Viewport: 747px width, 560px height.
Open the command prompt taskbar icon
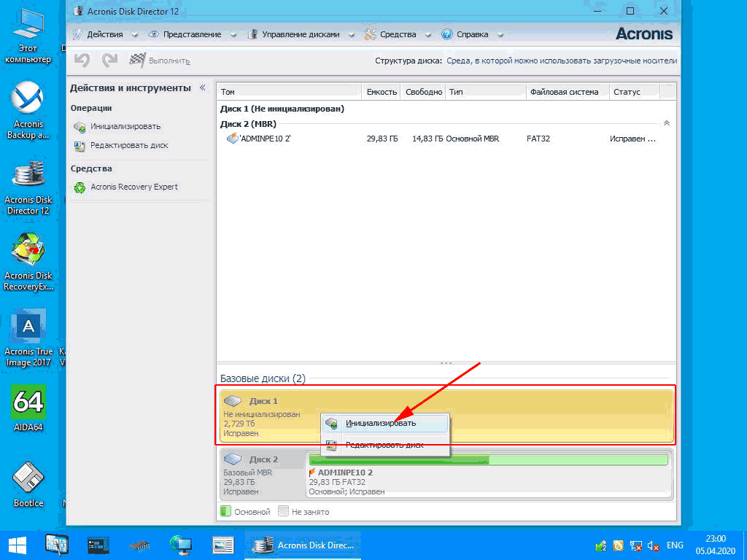click(98, 545)
